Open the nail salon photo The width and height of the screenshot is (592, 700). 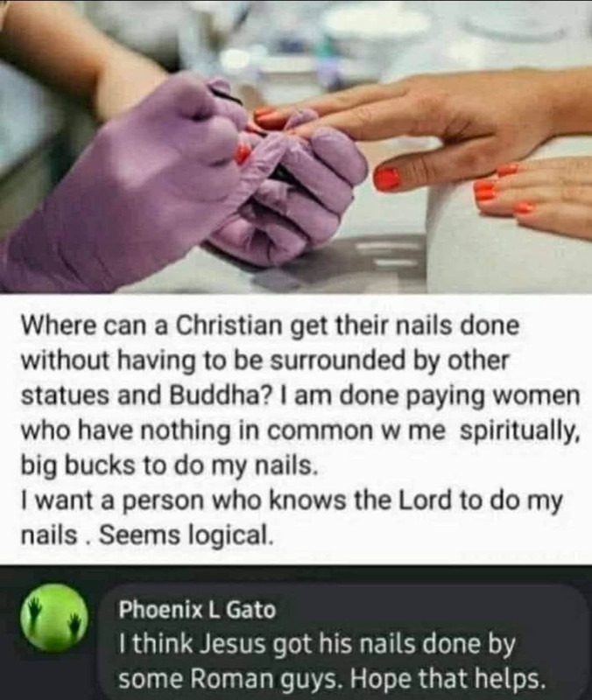(x=296, y=146)
